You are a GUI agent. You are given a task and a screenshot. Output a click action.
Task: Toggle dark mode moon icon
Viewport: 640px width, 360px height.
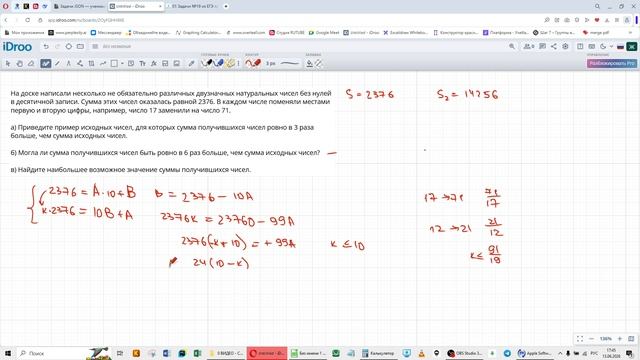603,47
